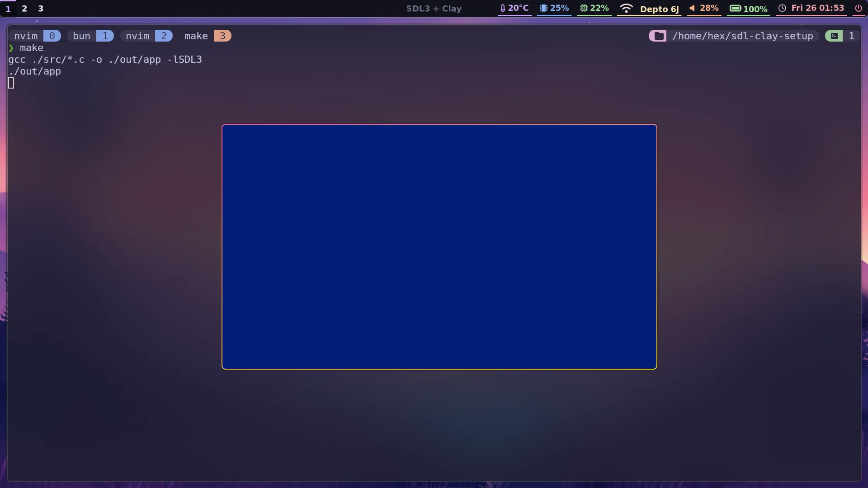Screen dimensions: 868x488
Task: Click the terminal session icon
Action: tap(834, 36)
